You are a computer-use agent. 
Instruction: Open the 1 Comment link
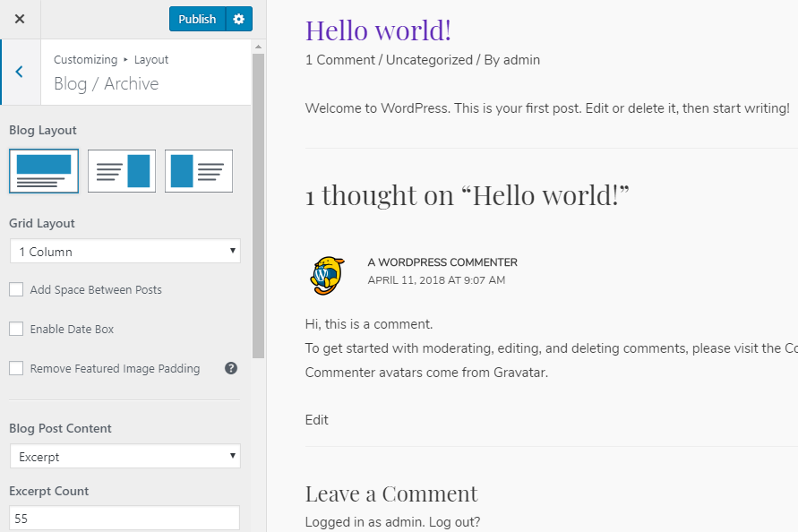coord(340,60)
